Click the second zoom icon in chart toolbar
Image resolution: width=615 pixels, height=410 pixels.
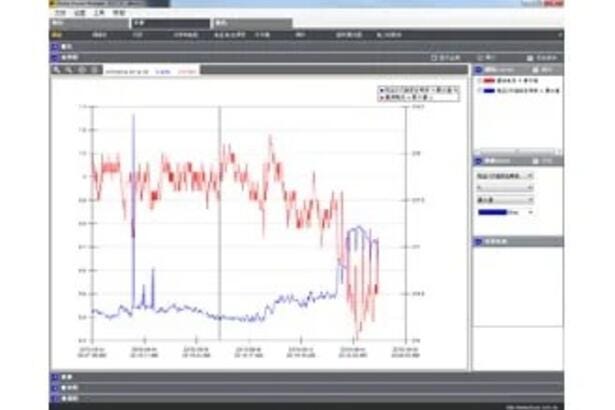click(67, 70)
